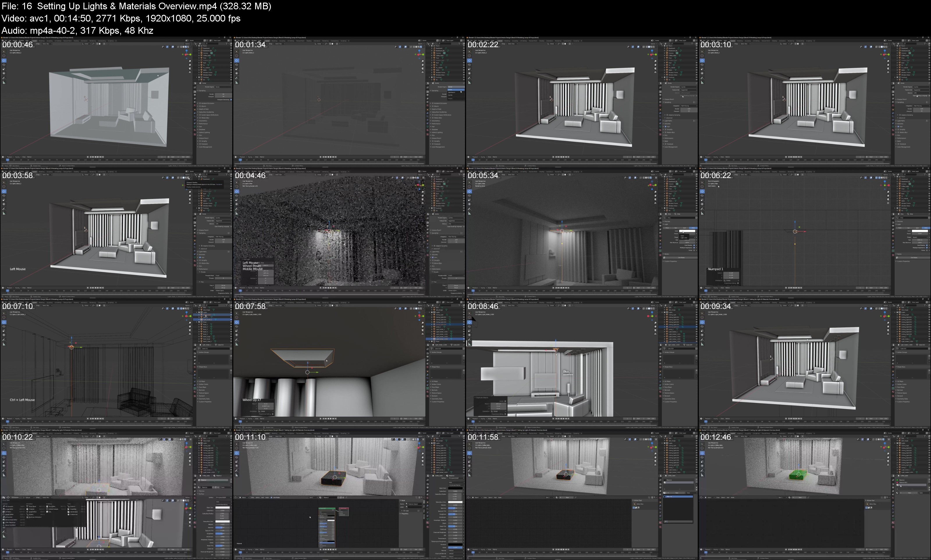The width and height of the screenshot is (931, 560).
Task: Select the Transform tool in the 00:00:46 frame
Action: click(4, 73)
